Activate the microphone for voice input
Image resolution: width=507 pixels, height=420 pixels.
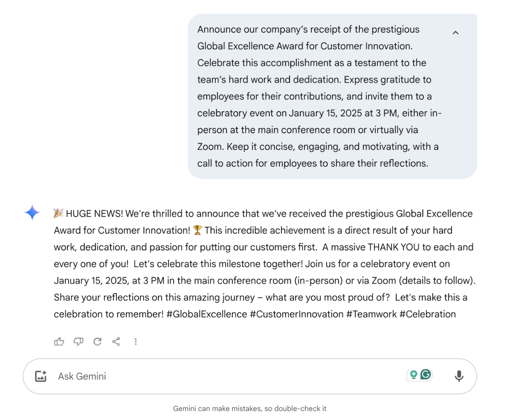pos(459,376)
